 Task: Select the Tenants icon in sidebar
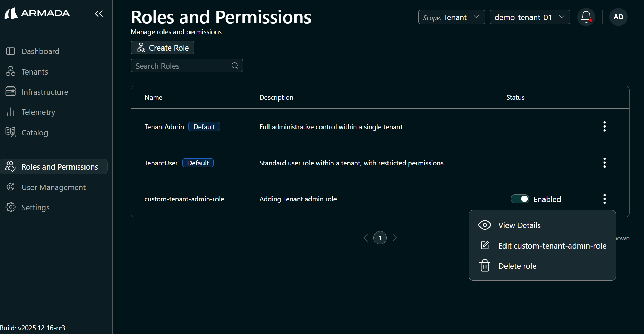point(11,71)
